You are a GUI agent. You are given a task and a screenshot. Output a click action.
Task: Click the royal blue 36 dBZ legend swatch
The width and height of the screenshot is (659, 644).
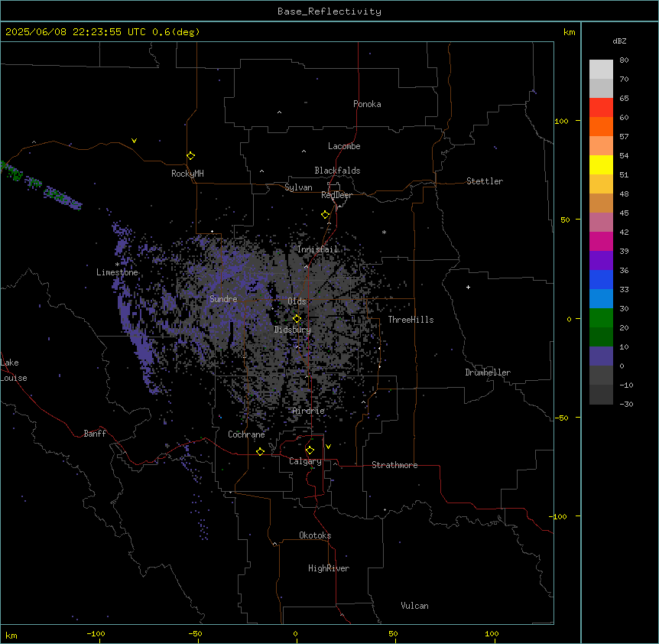(601, 279)
